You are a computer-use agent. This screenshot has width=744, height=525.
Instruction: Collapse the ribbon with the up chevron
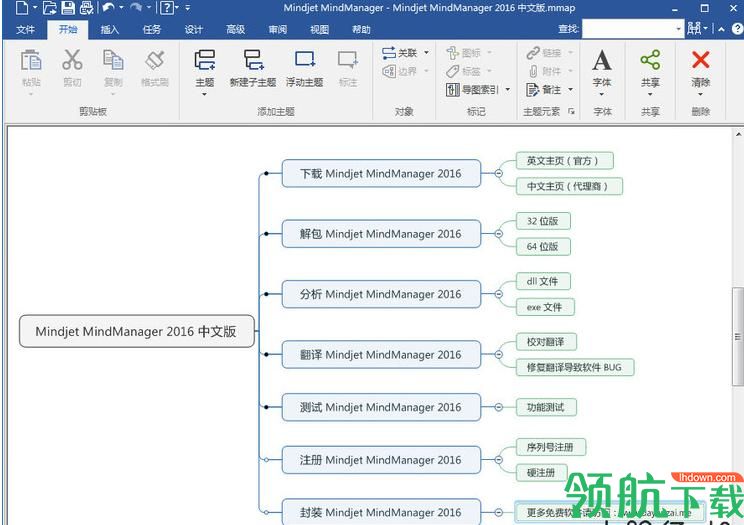(x=721, y=29)
